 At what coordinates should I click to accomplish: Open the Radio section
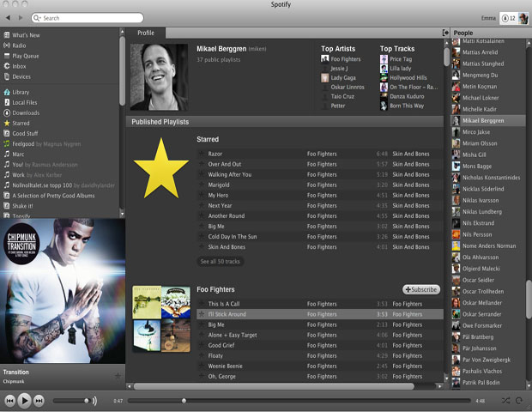point(18,45)
